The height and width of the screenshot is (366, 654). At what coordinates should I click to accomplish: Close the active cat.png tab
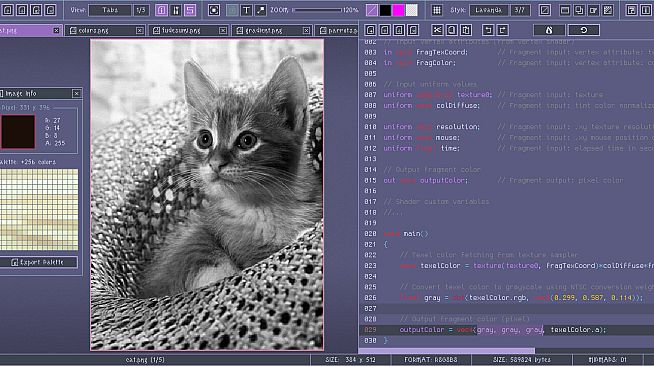(56, 30)
